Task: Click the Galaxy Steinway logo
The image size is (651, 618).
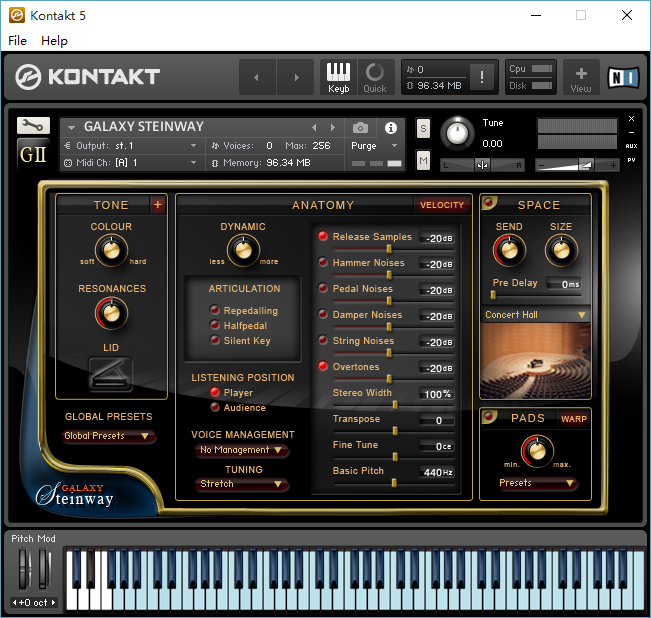Action: (x=75, y=495)
